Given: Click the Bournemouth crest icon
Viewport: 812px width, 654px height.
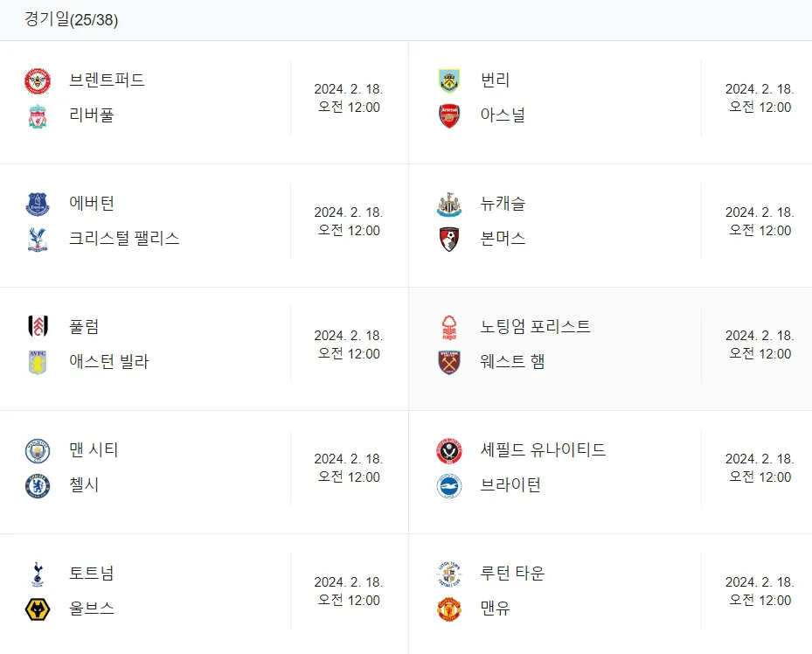Looking at the screenshot, I should 449,240.
